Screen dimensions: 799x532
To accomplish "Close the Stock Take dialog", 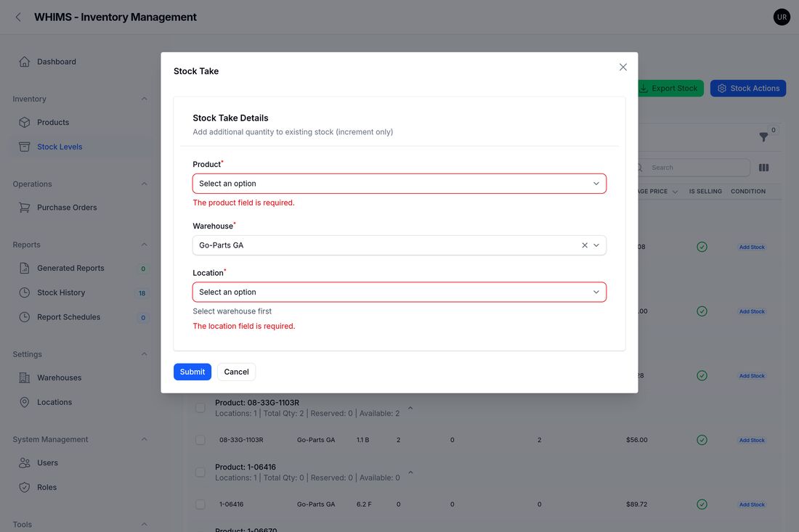I will (622, 67).
